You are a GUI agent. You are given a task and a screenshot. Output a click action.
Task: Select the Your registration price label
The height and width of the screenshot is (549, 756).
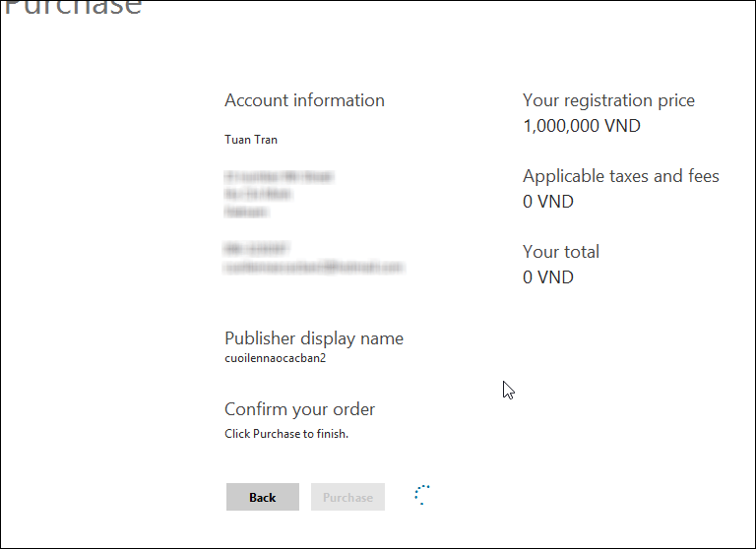click(x=608, y=100)
